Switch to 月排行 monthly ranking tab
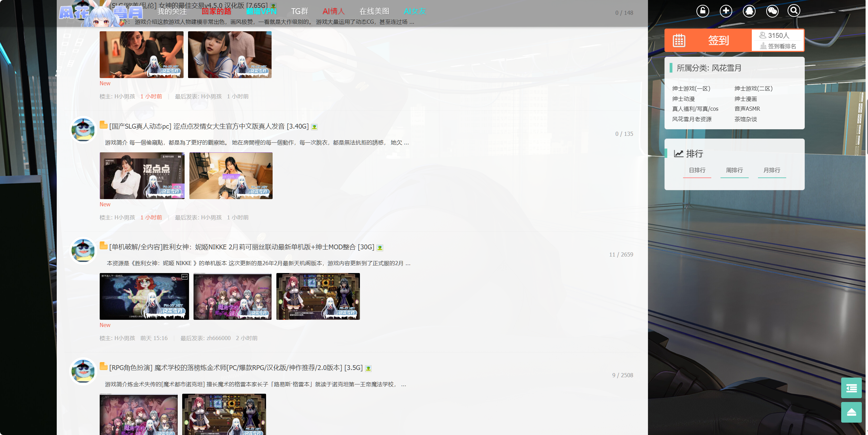868x435 pixels. coord(772,170)
